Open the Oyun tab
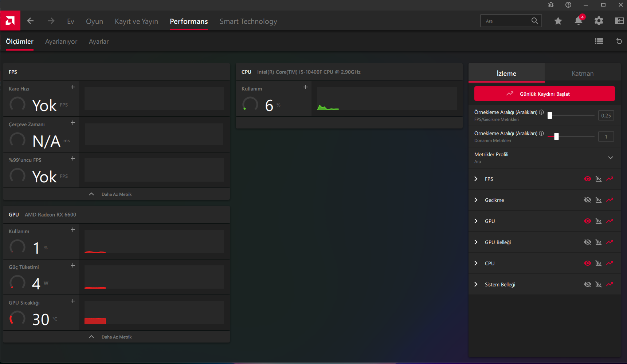 click(94, 21)
